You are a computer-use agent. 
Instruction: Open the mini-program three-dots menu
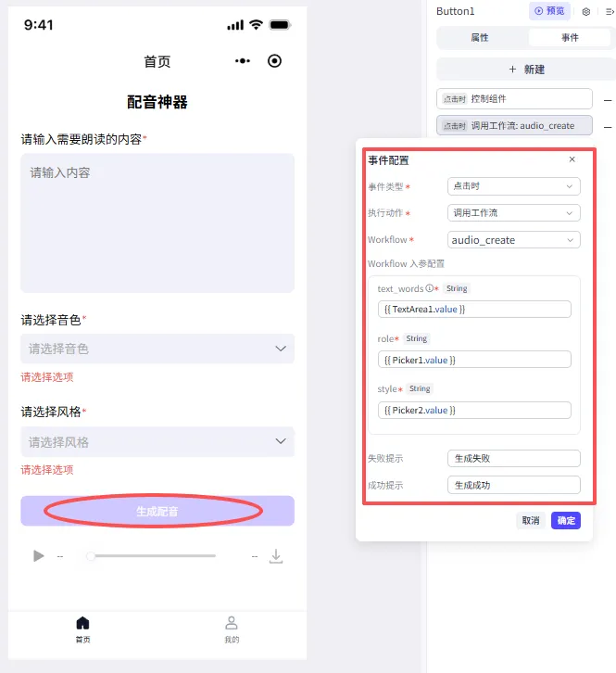(x=243, y=61)
